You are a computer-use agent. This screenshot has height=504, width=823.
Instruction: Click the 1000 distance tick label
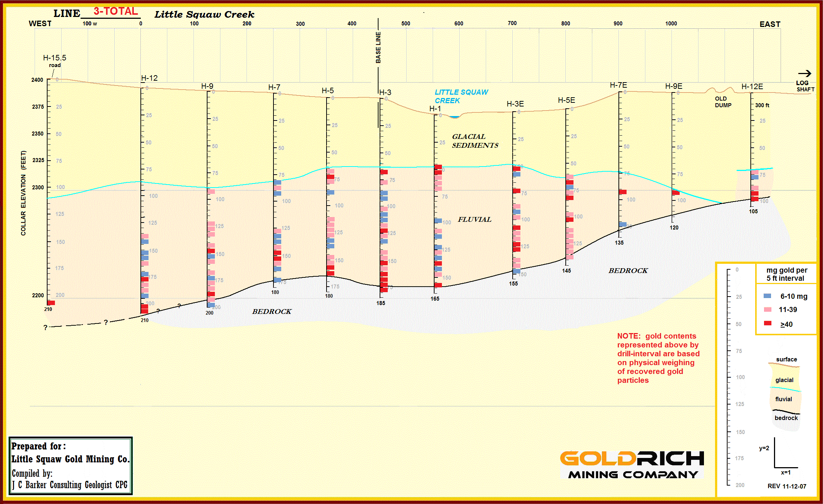pos(671,23)
